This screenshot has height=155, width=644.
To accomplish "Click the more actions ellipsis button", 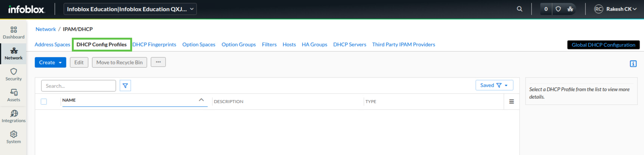I will click(158, 62).
